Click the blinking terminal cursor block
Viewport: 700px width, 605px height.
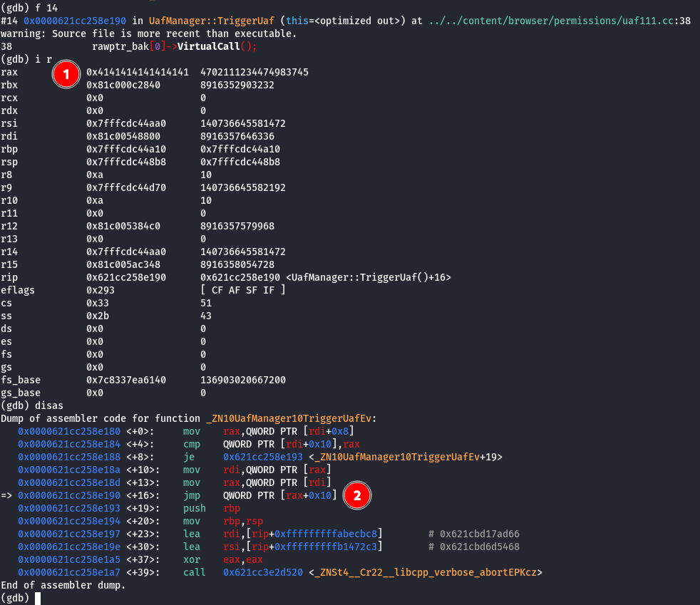tap(39, 599)
